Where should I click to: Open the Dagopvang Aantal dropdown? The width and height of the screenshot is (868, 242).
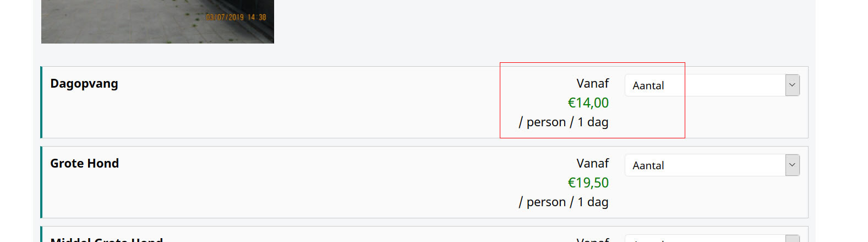[705, 85]
